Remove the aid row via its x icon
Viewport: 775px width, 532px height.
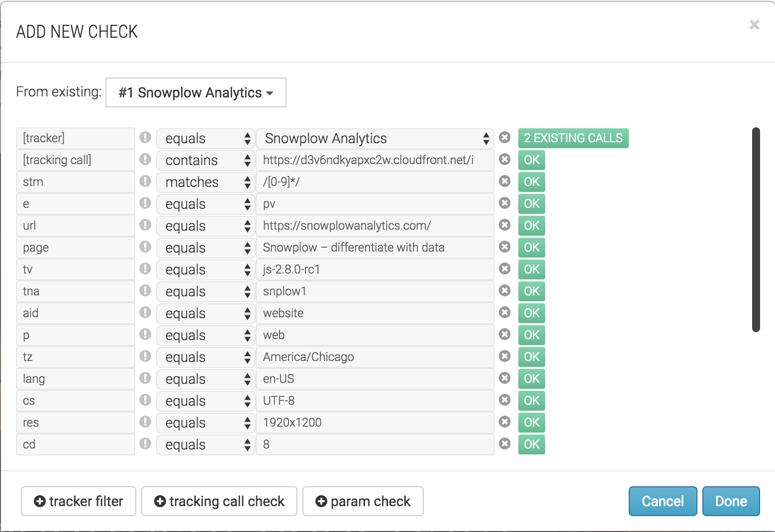pyautogui.click(x=504, y=313)
